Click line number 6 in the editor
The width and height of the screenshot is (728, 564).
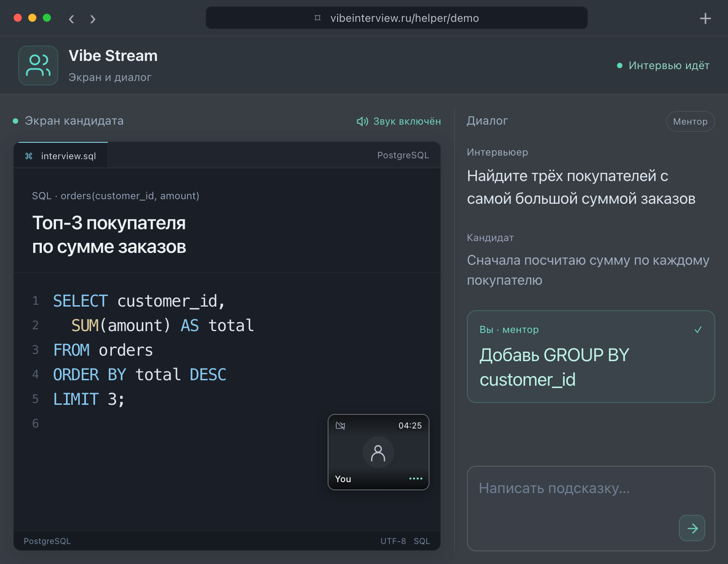point(35,423)
